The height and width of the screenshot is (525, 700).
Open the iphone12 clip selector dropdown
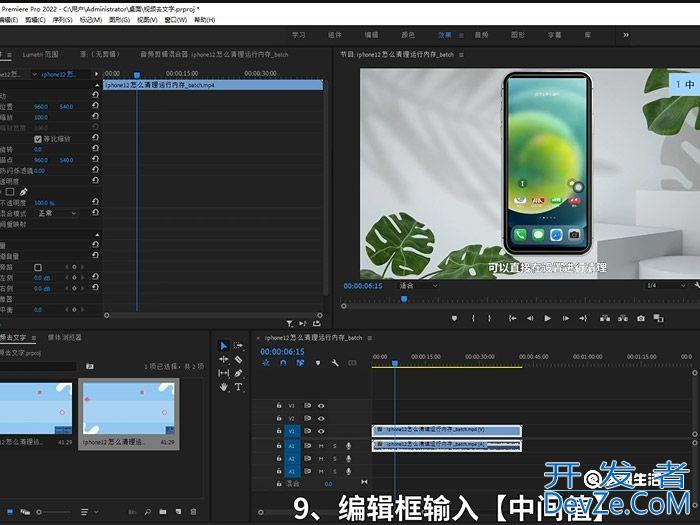point(35,75)
